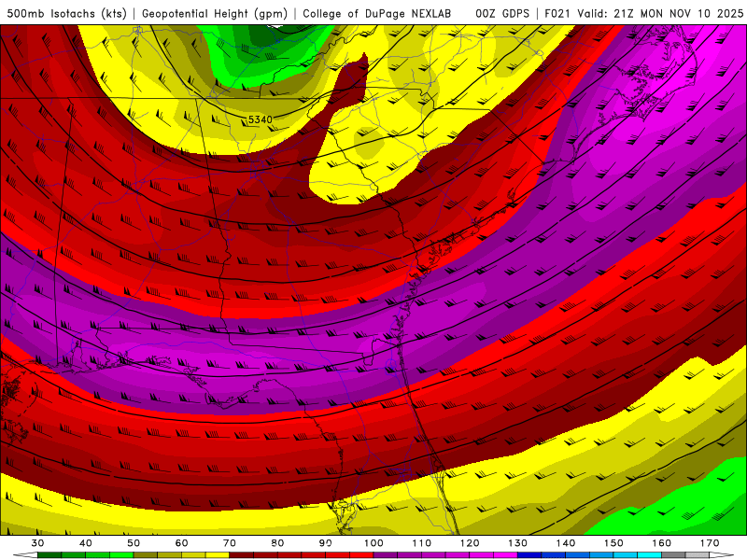Click the legend value 140
This screenshot has height=560, width=747.
pyautogui.click(x=566, y=543)
